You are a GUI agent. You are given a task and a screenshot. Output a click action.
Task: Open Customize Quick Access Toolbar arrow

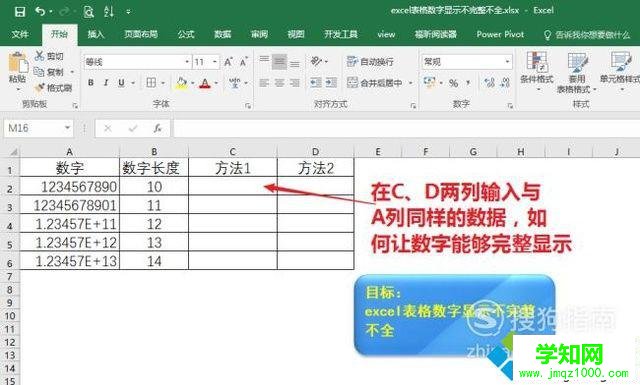128,12
